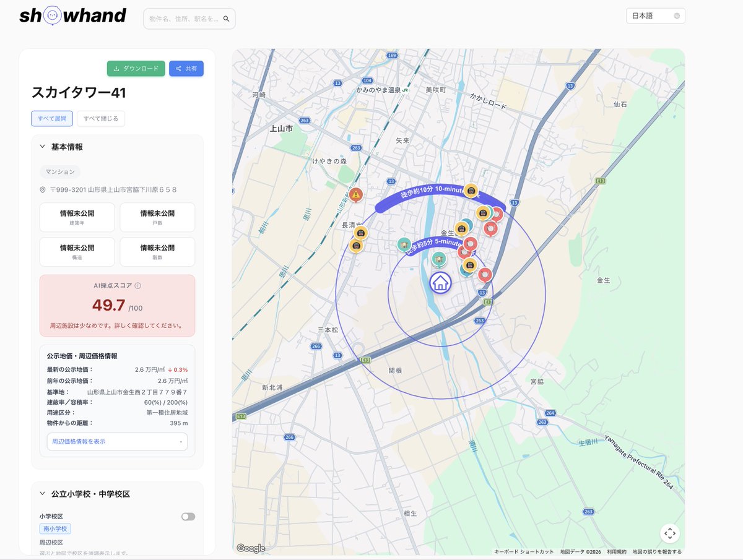Click the red warning hazard marker on map
Screen dimensions: 743x560
click(x=355, y=195)
